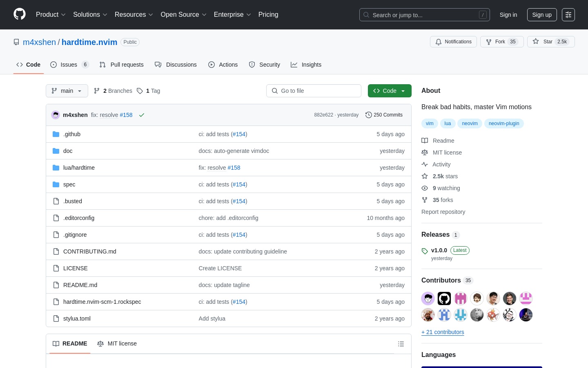Open the MIT license link in About
Image resolution: width=588 pixels, height=368 pixels.
point(442,153)
